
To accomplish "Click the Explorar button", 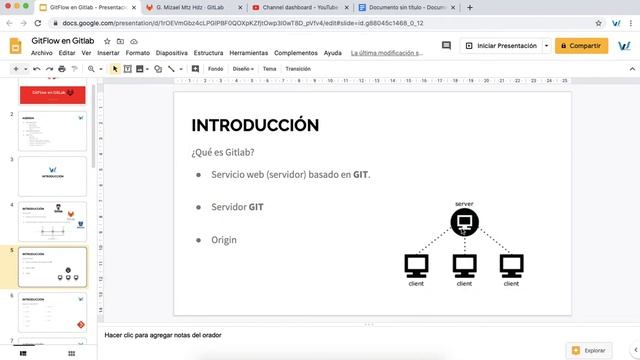I will coord(589,350).
